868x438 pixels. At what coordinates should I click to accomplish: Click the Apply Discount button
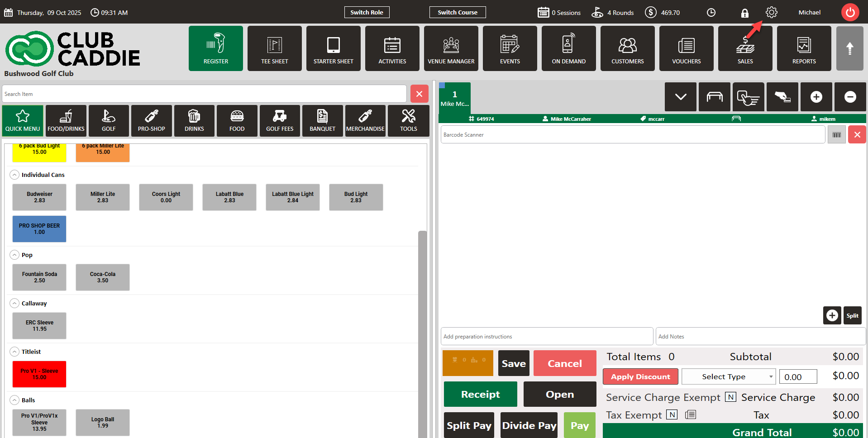pos(640,376)
